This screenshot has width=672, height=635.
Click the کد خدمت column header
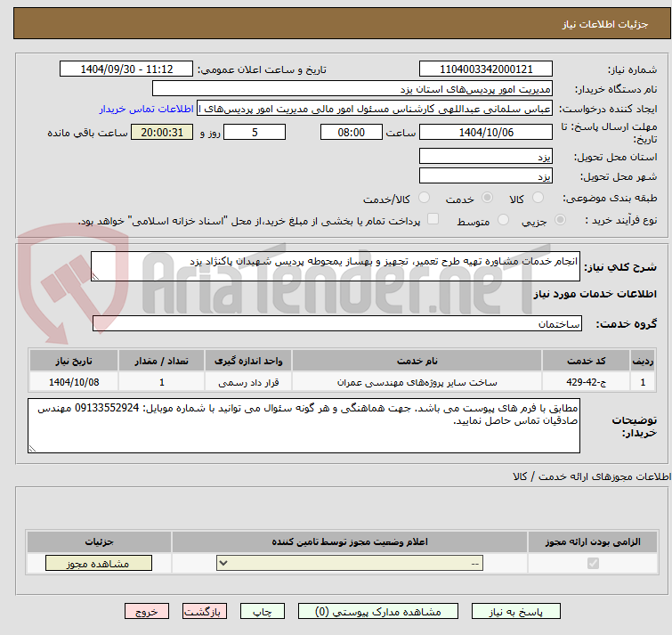[586, 361]
